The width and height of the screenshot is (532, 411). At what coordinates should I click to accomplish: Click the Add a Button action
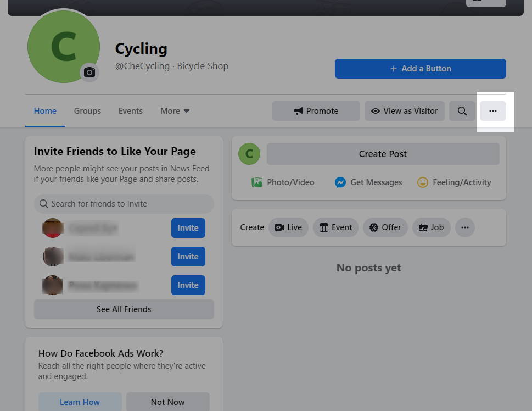pos(419,68)
